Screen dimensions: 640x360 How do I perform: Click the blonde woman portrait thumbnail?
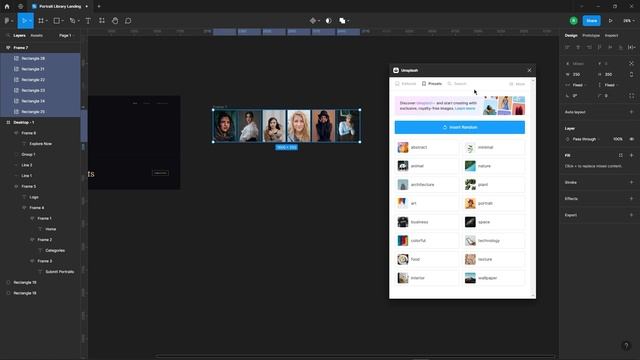(x=299, y=126)
